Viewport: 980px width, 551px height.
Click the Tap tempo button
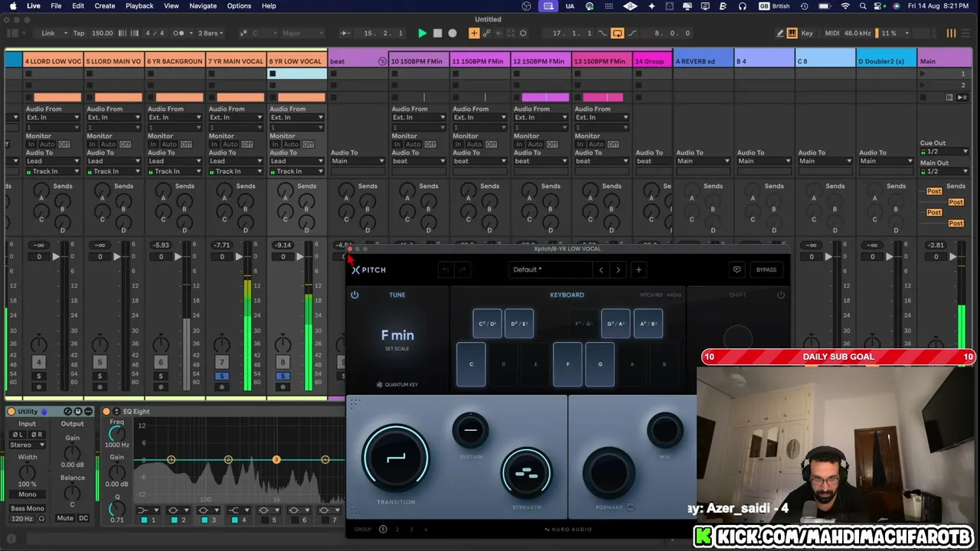click(79, 33)
